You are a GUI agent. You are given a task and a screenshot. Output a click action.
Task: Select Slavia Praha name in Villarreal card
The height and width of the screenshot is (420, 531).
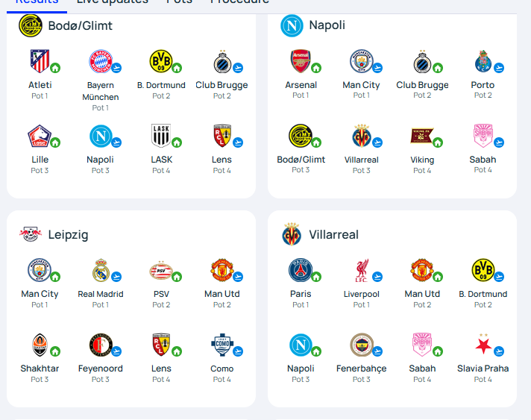tap(483, 369)
